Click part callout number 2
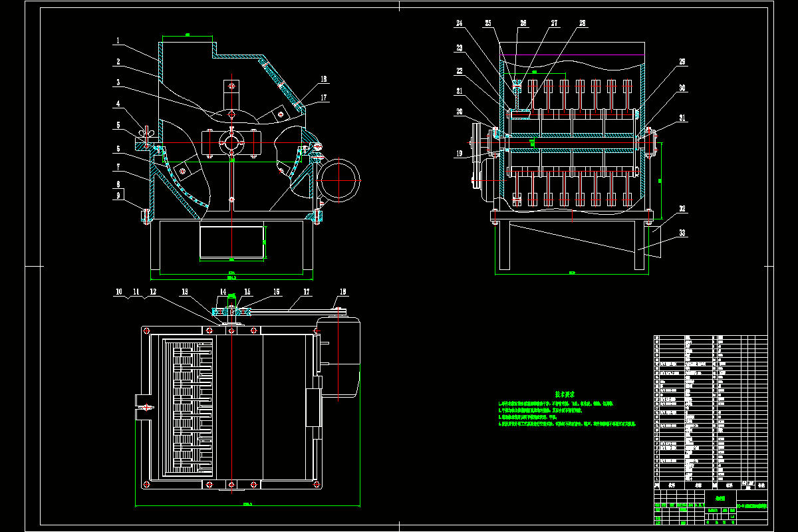The width and height of the screenshot is (798, 532). pyautogui.click(x=118, y=62)
